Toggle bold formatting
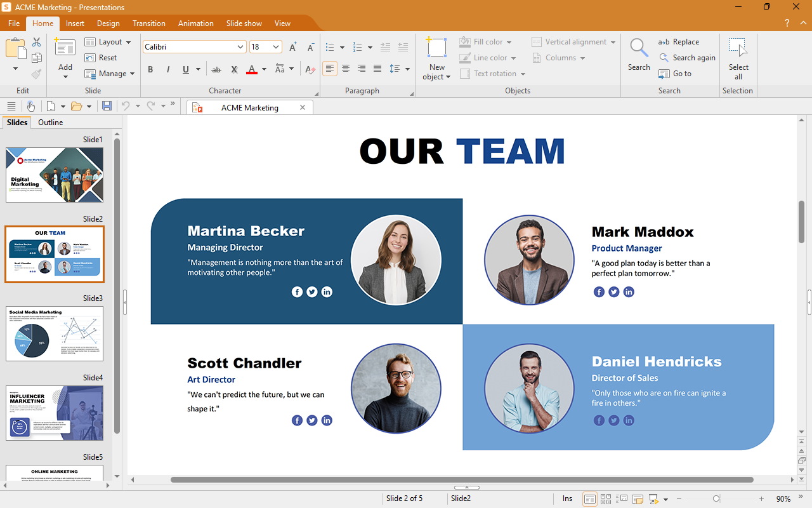 (150, 70)
